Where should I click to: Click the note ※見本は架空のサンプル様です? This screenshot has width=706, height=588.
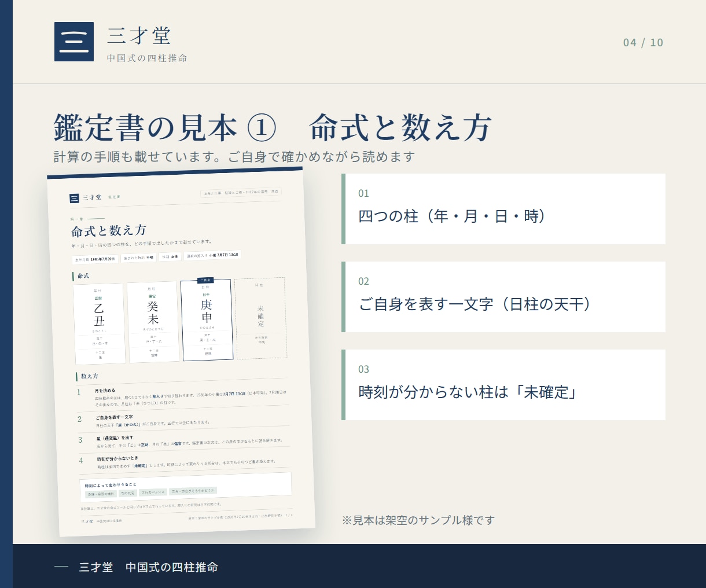click(418, 520)
